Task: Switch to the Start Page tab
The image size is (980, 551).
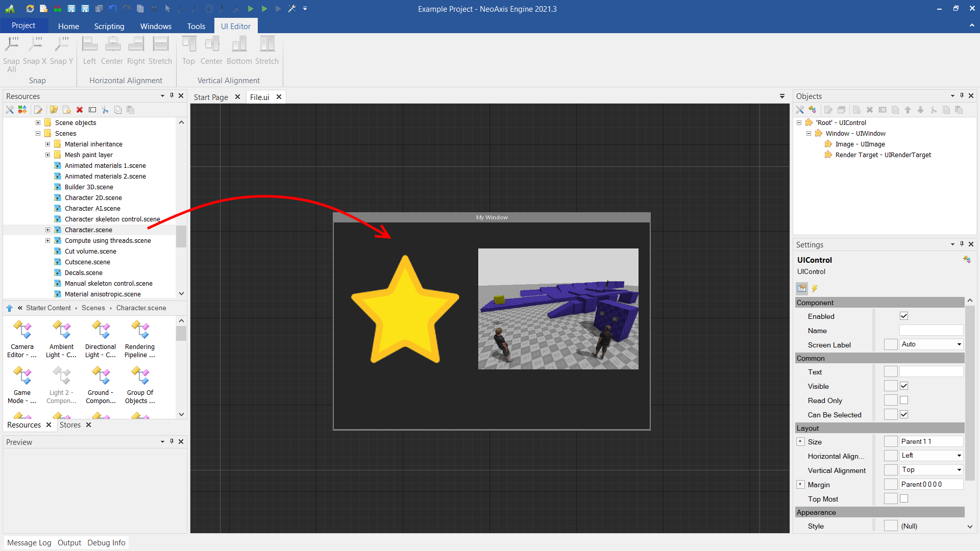Action: point(211,97)
